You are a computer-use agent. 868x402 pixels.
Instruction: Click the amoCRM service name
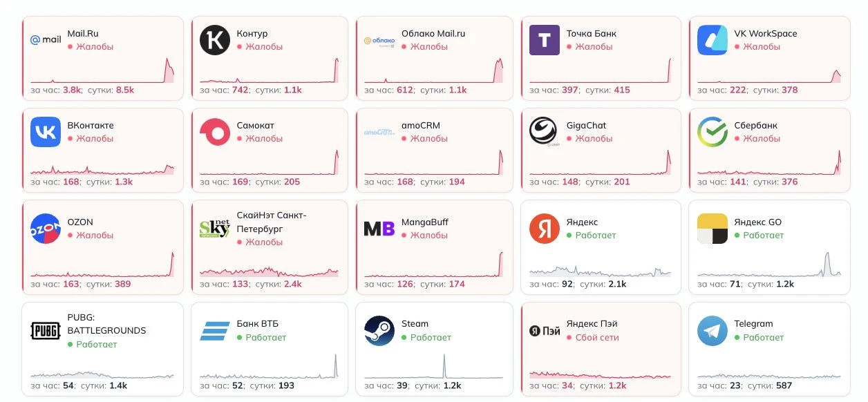[421, 125]
